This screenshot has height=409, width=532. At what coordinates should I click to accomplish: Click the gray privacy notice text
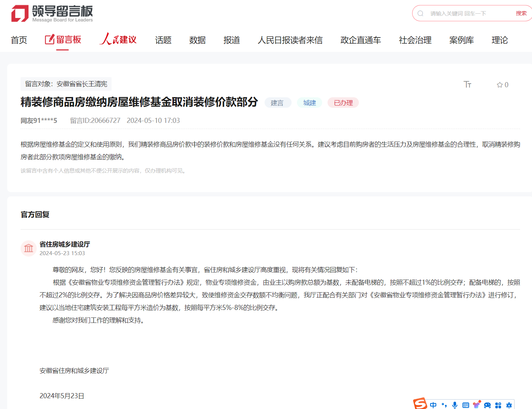[x=104, y=170]
